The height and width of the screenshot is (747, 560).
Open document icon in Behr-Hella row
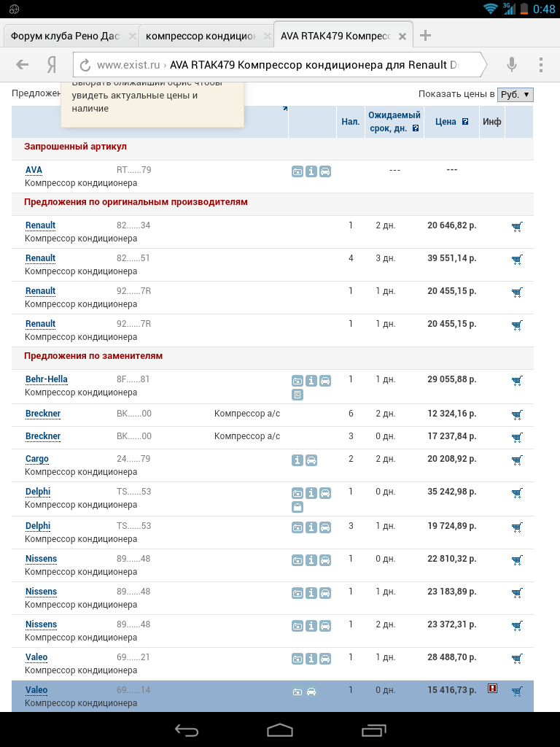(297, 395)
